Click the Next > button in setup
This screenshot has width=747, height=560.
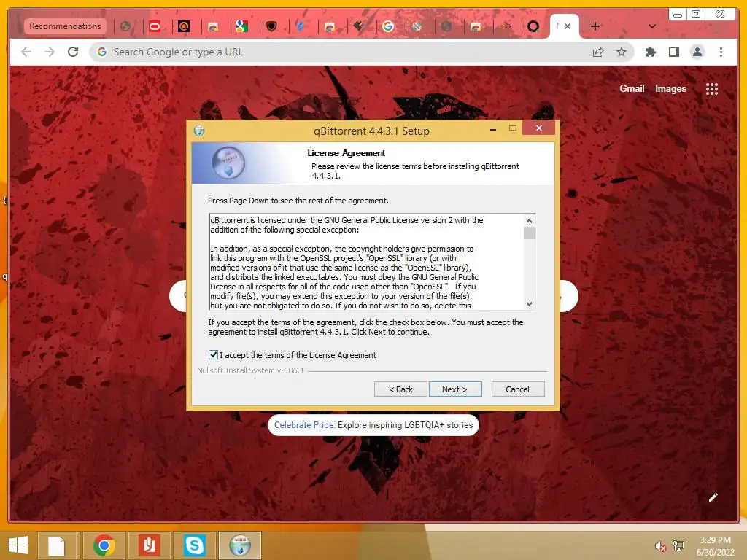click(455, 389)
